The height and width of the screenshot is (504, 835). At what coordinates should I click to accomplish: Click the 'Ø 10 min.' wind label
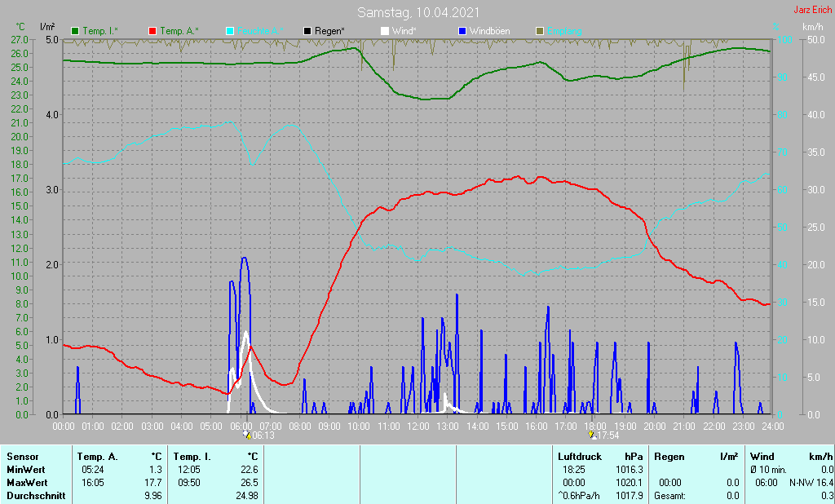point(768,470)
